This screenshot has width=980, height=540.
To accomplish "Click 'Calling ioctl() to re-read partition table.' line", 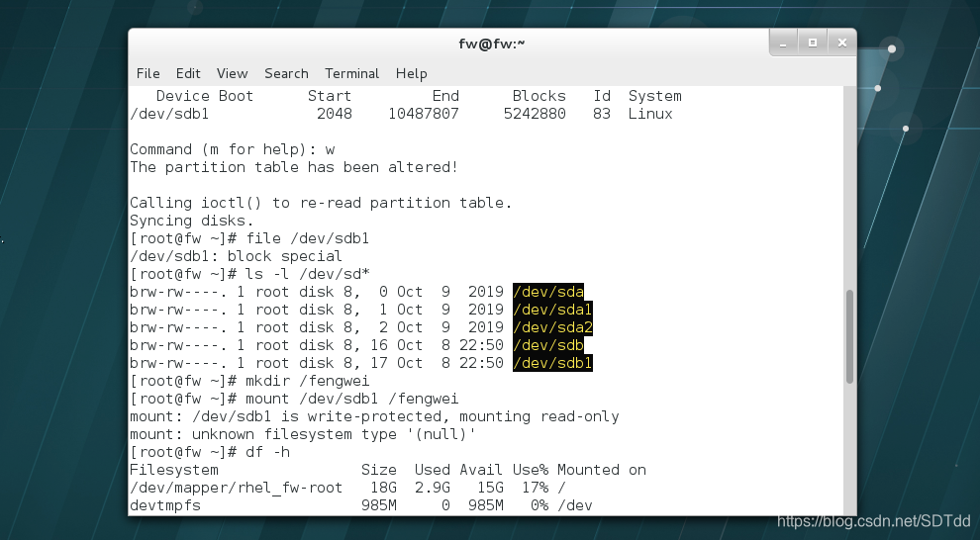I will click(x=321, y=203).
